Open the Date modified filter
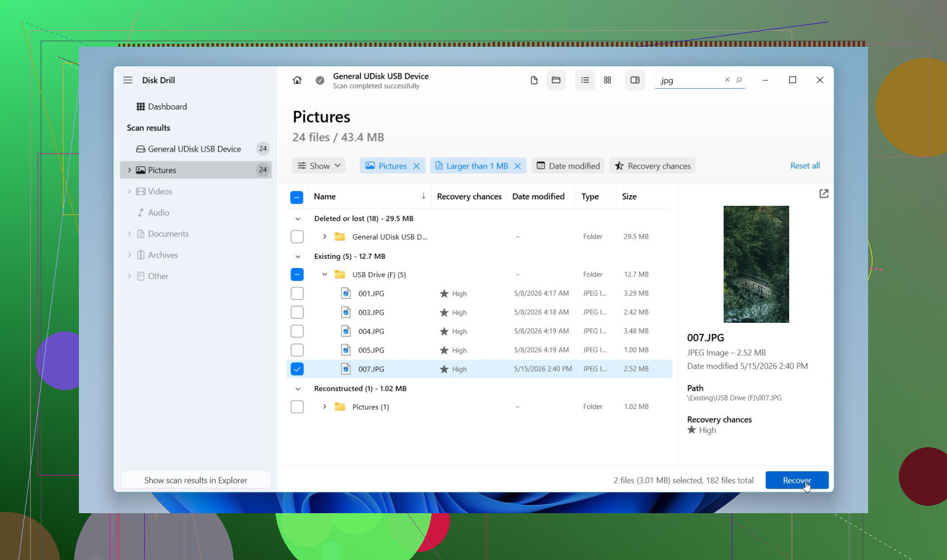947x560 pixels. 568,166
